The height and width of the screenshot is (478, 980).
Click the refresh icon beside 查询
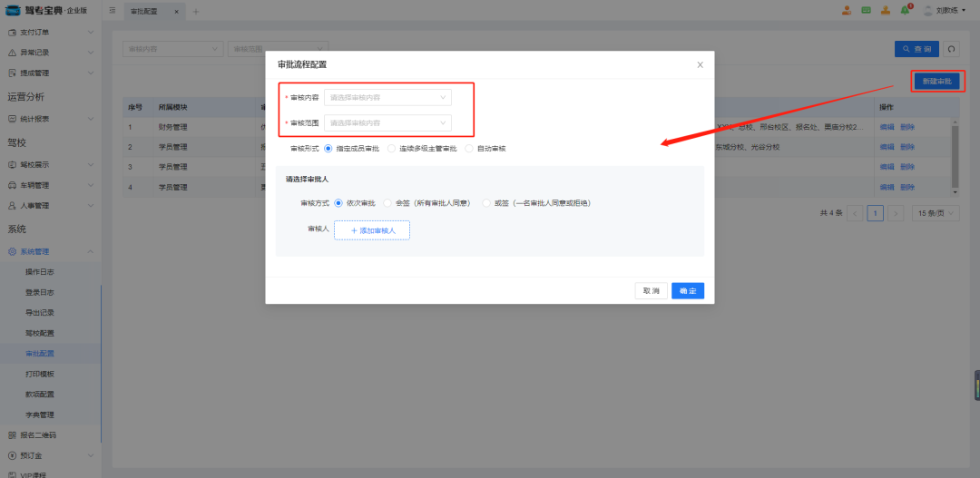(951, 49)
